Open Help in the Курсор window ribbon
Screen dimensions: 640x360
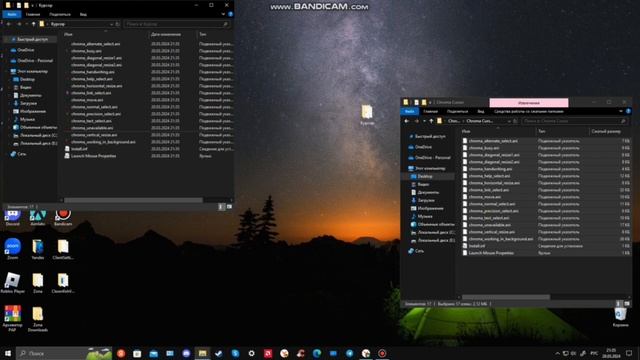click(x=231, y=14)
